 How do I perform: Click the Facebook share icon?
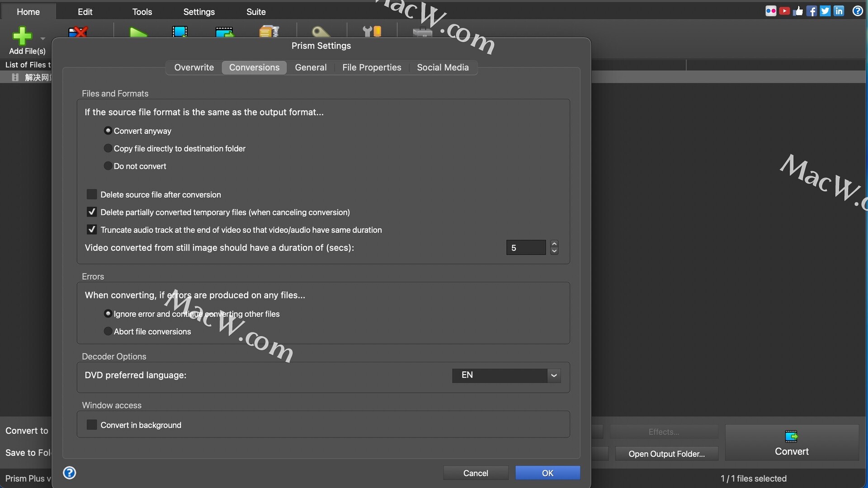click(811, 11)
